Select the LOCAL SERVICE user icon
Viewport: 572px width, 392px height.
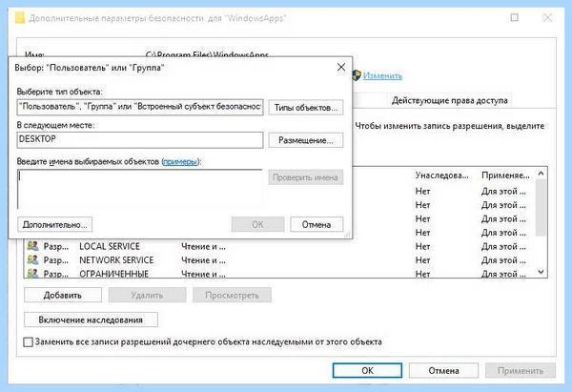click(32, 246)
